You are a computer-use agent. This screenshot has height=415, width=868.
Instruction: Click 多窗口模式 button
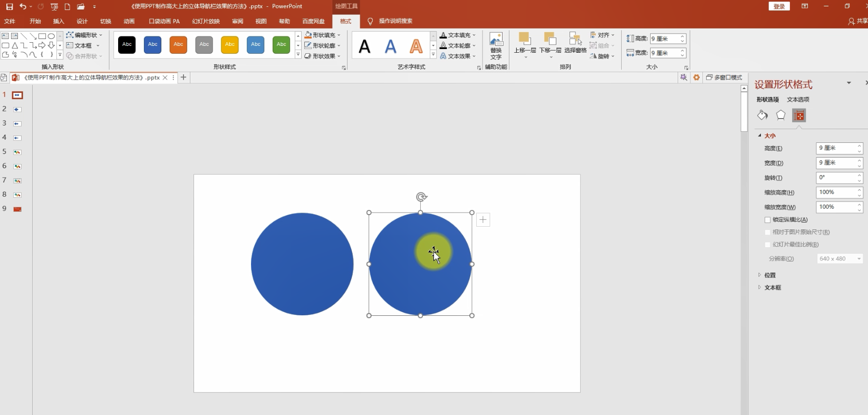pyautogui.click(x=724, y=78)
